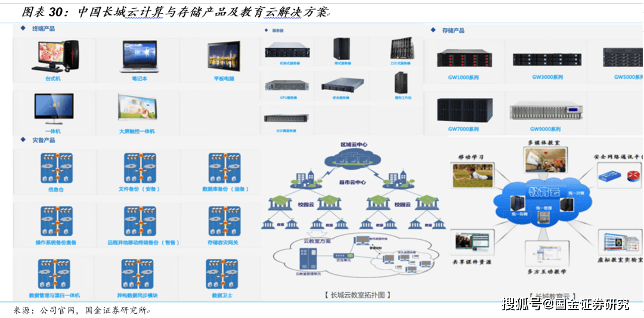View the 虚拟教室实验室 thumbnail
This screenshot has width=644, height=318.
(x=620, y=242)
